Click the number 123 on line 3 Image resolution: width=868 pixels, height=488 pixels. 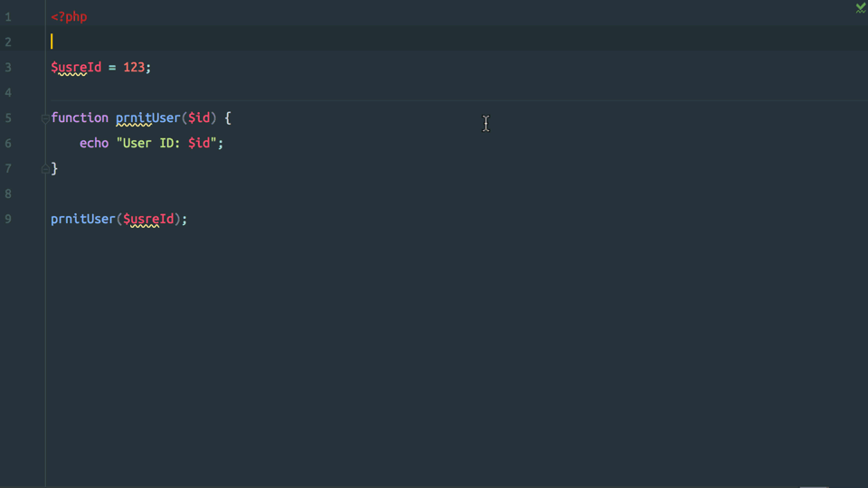point(134,68)
